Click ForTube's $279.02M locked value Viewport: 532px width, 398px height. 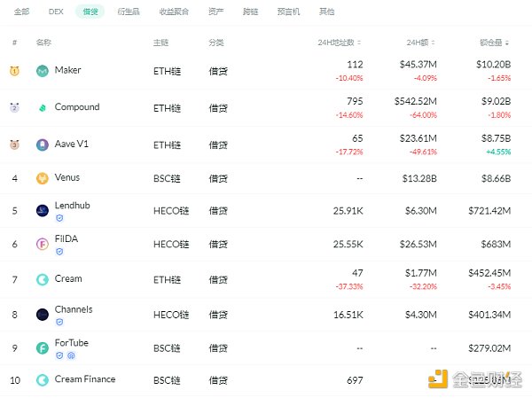click(489, 348)
